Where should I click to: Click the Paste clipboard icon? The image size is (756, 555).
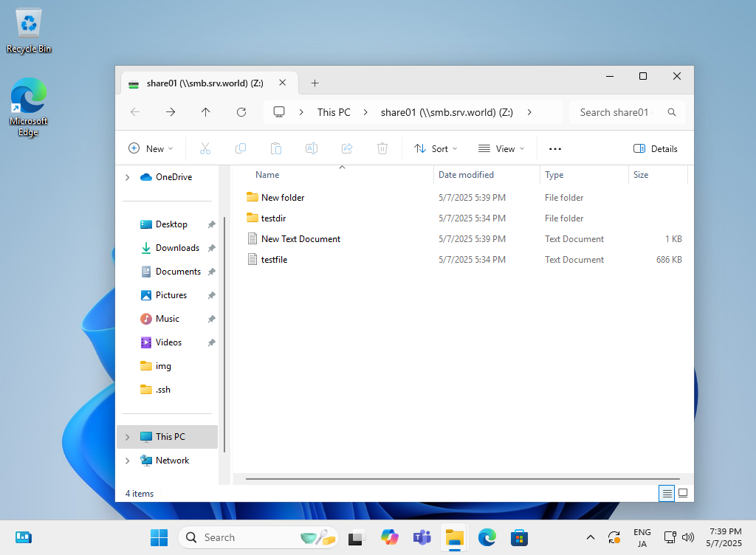pyautogui.click(x=276, y=148)
